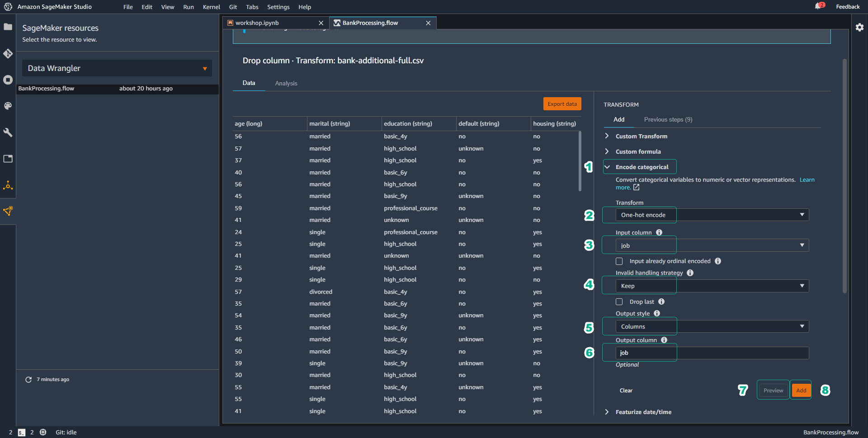Open the Settings menu

click(278, 7)
